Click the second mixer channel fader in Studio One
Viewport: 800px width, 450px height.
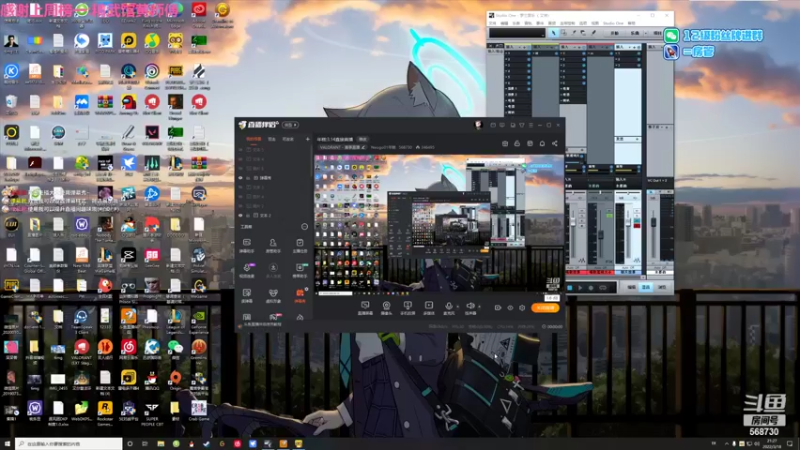tap(601, 235)
